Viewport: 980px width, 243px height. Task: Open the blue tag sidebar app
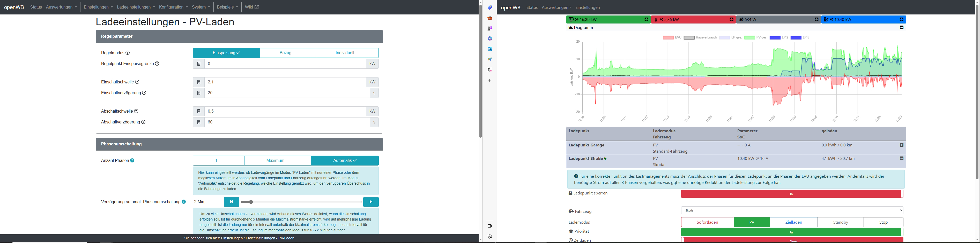(490, 7)
